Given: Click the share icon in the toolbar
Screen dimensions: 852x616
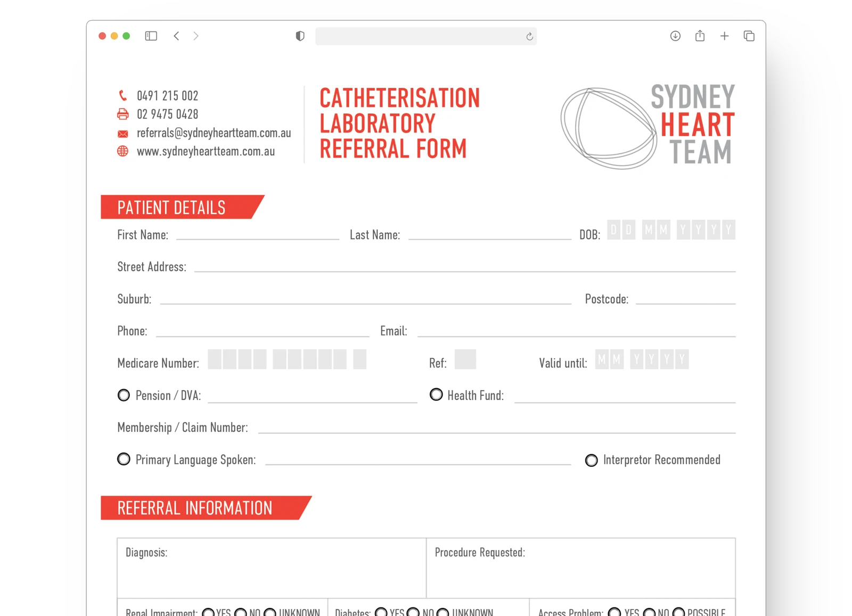Looking at the screenshot, I should [700, 35].
